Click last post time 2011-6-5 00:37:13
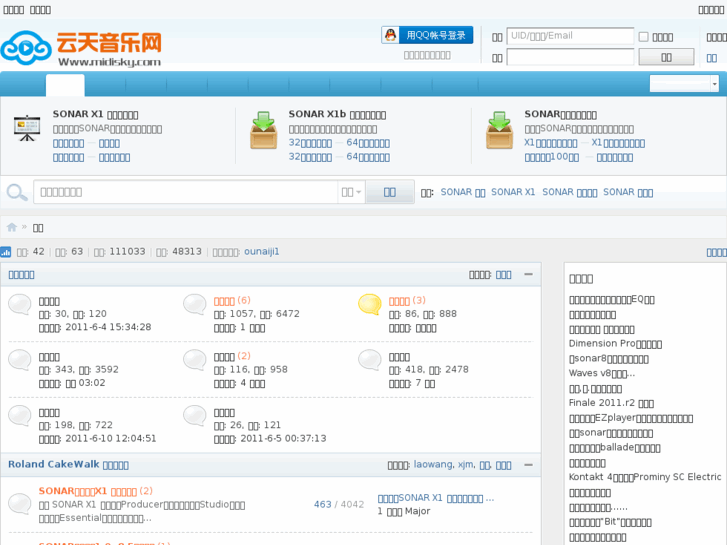The height and width of the screenshot is (545, 727). (x=283, y=438)
